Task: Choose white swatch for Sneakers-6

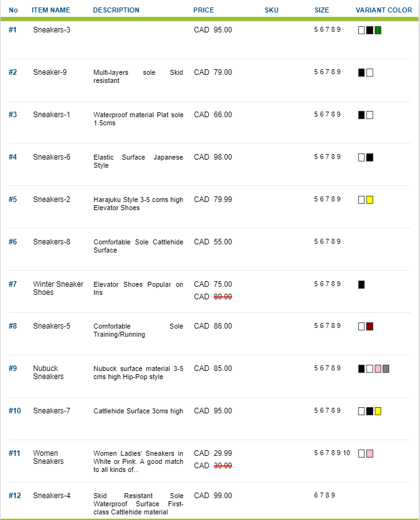Action: coord(361,157)
